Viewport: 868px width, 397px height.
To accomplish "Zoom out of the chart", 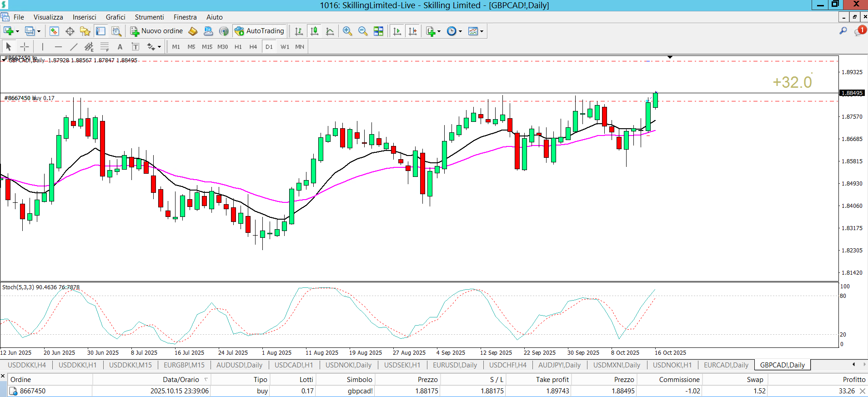I will pos(362,31).
